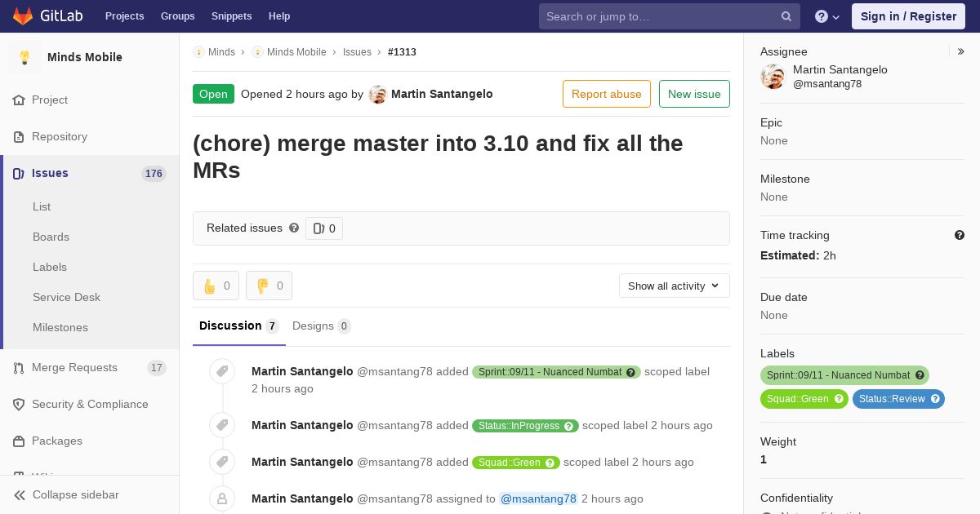Click the search magnifier icon
980x514 pixels.
786,16
